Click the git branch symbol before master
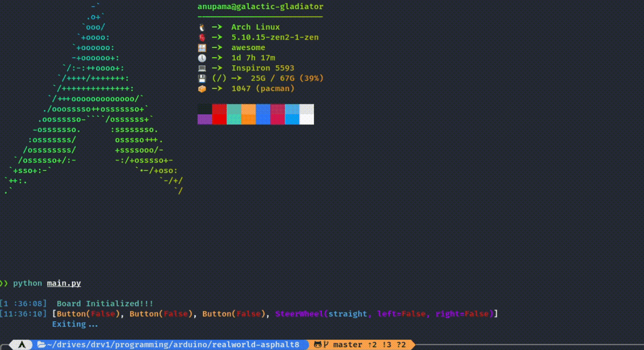Viewport: 644px width, 350px height. [326, 345]
